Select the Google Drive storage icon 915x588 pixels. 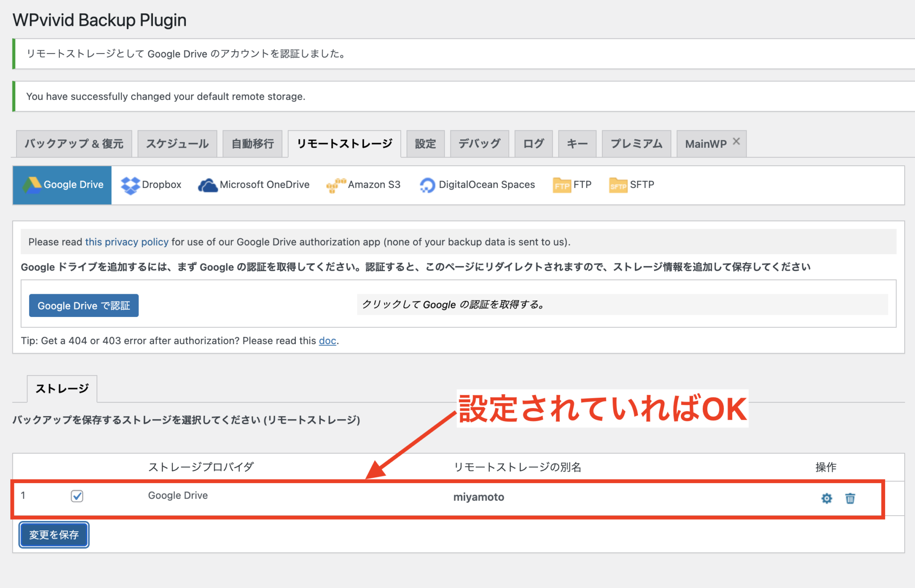(x=62, y=184)
